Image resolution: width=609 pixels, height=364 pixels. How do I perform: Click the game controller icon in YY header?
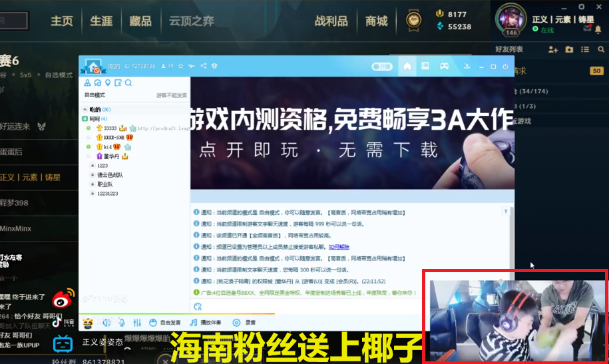[x=445, y=66]
